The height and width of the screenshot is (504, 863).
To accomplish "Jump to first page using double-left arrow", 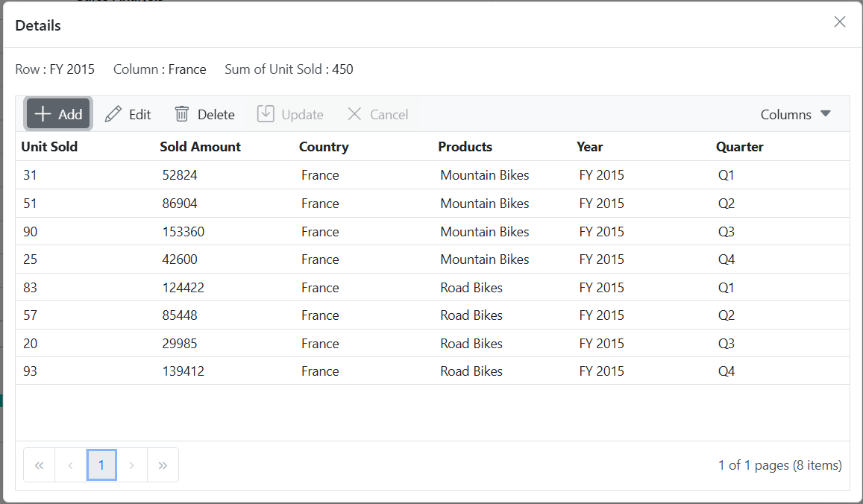I will [x=39, y=464].
